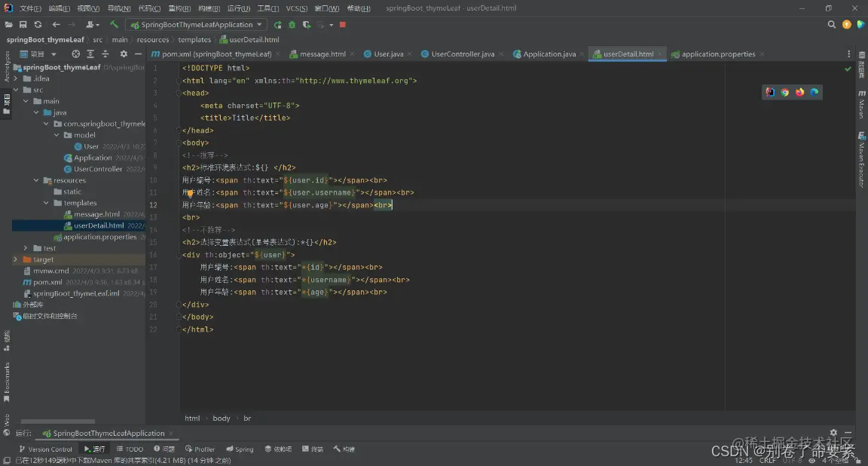Expand the .idea folder

coord(16,78)
